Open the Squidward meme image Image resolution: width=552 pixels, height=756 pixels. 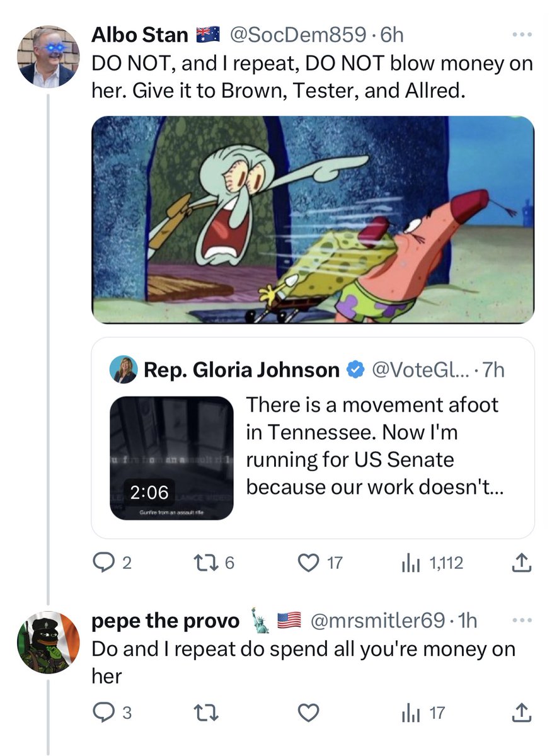pos(313,220)
